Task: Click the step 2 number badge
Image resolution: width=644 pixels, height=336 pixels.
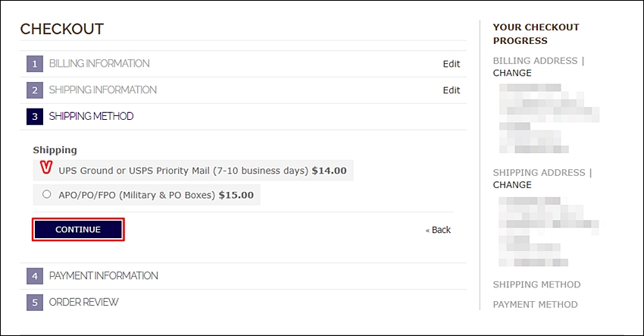Action: coord(35,90)
